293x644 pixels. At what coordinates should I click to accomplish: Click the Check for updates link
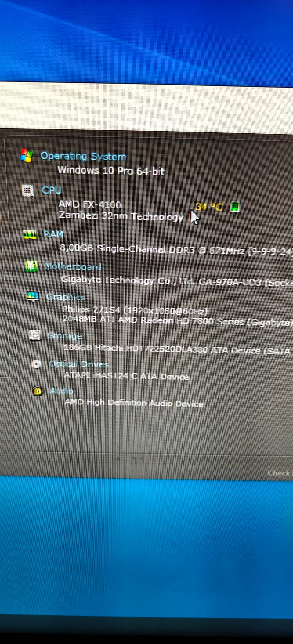click(x=280, y=473)
